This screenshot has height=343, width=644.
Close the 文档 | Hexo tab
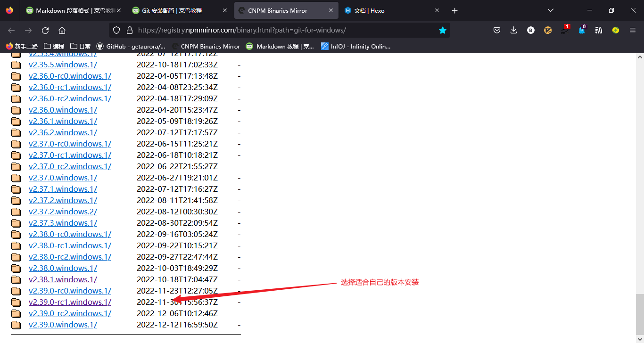[437, 10]
